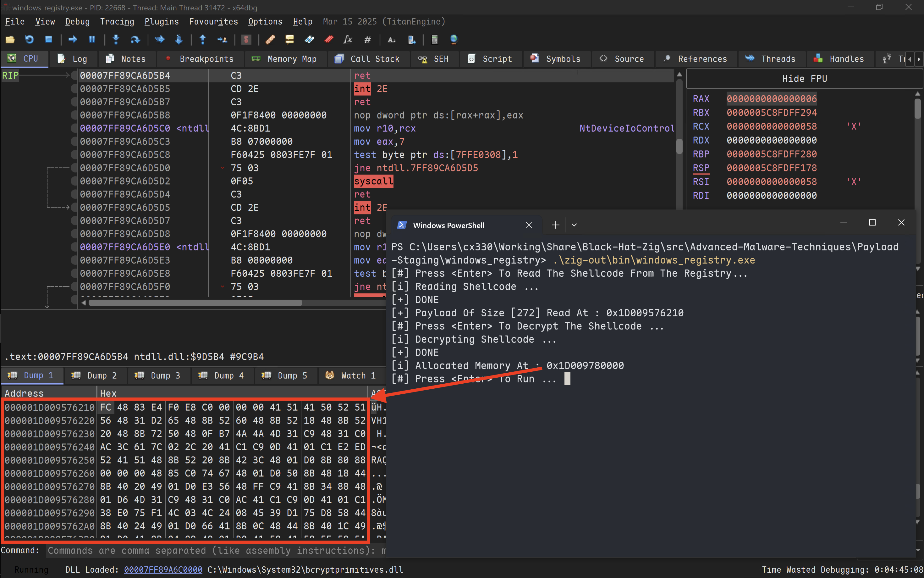Screen dimensions: 924x578
Task: Click the globe check-updates icon
Action: [x=454, y=39]
